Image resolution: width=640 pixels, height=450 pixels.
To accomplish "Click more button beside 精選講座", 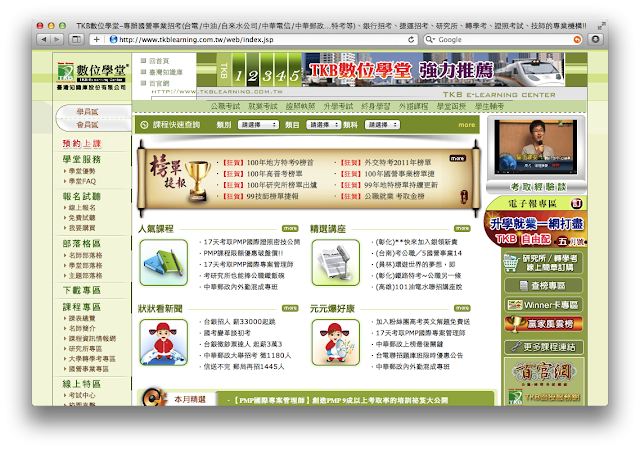I will [x=462, y=229].
